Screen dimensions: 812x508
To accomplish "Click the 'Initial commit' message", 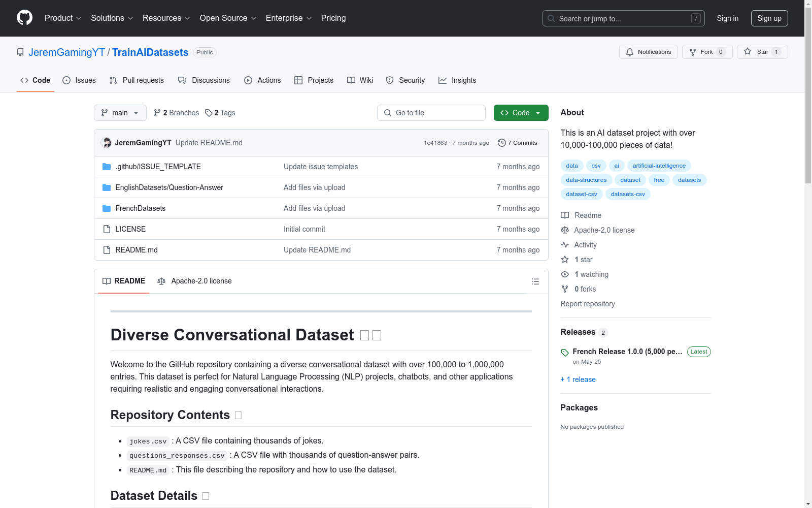I will tap(304, 229).
